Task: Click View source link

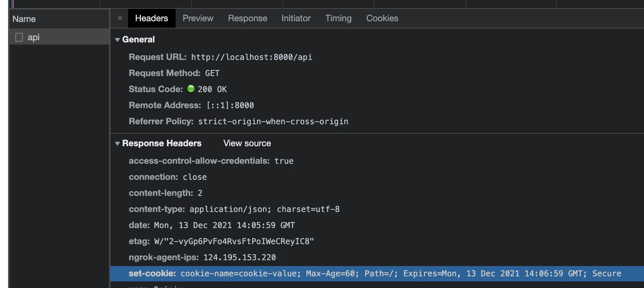Action: [247, 143]
